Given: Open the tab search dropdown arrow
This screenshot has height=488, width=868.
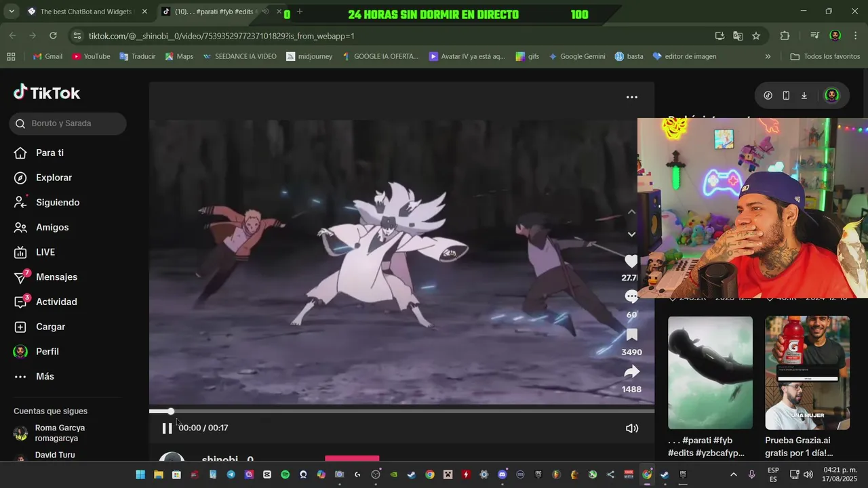Looking at the screenshot, I should tap(11, 12).
